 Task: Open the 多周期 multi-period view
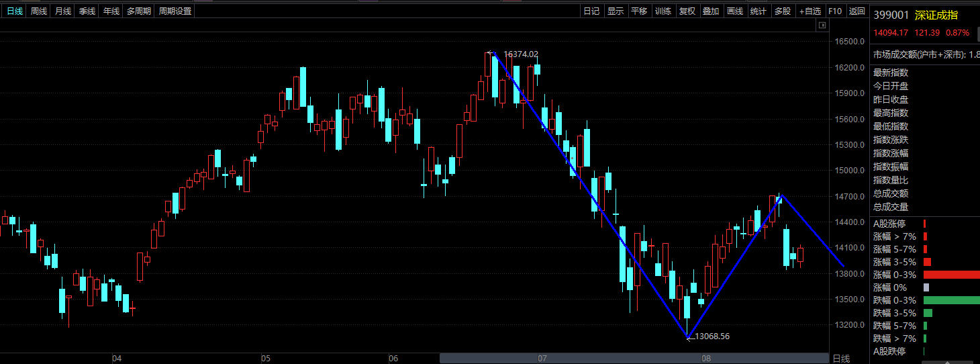coord(139,11)
